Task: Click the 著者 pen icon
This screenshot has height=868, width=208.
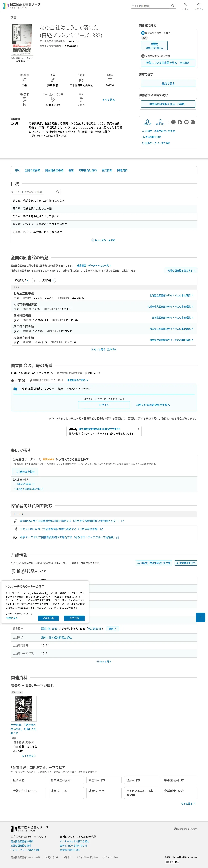Action: point(53,80)
